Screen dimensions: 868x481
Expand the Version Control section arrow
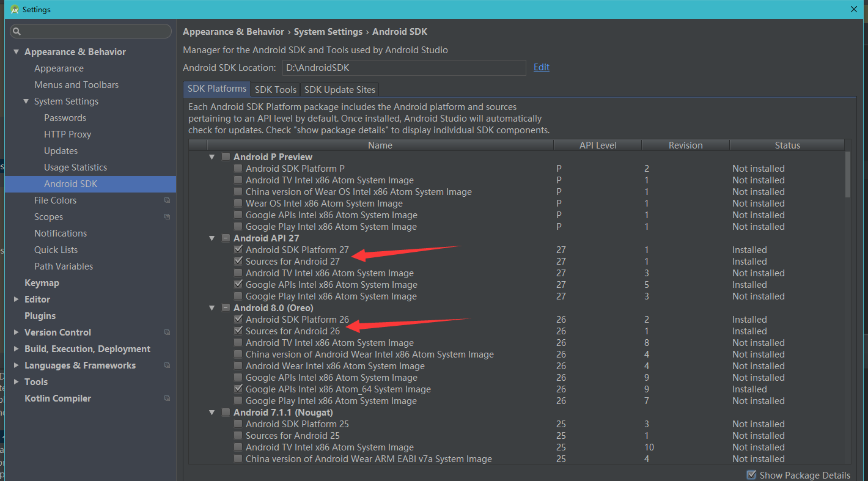[17, 332]
